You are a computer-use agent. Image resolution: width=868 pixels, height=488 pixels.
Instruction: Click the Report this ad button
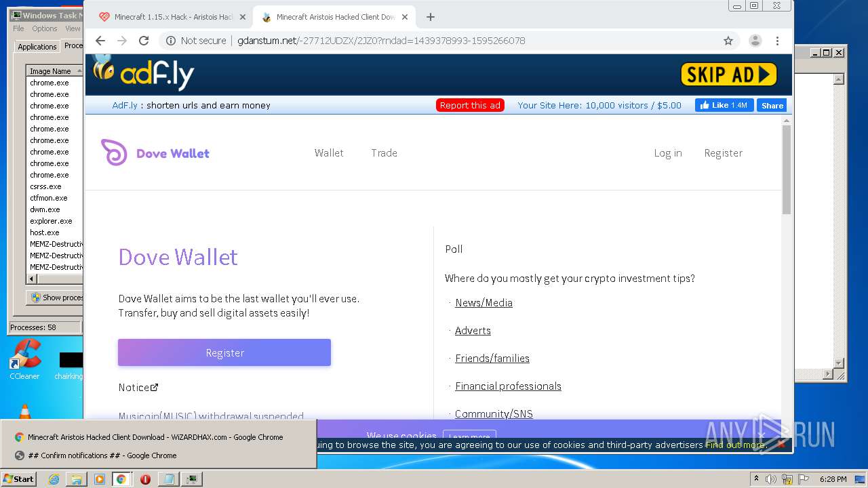click(470, 105)
